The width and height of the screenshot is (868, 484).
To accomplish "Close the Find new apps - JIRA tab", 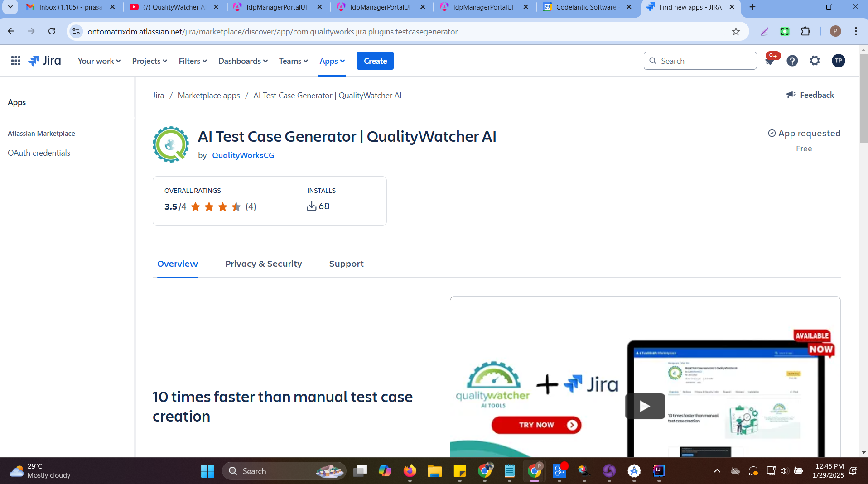I will (x=732, y=7).
